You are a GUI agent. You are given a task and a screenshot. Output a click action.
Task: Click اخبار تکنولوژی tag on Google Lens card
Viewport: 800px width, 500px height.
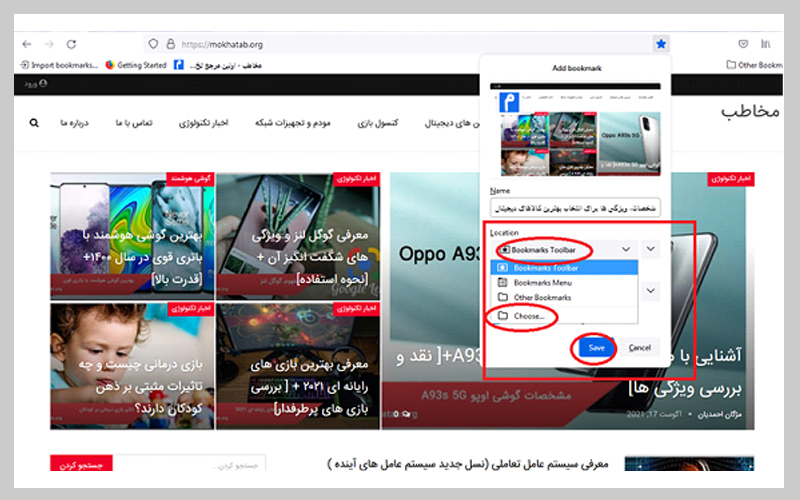(356, 179)
